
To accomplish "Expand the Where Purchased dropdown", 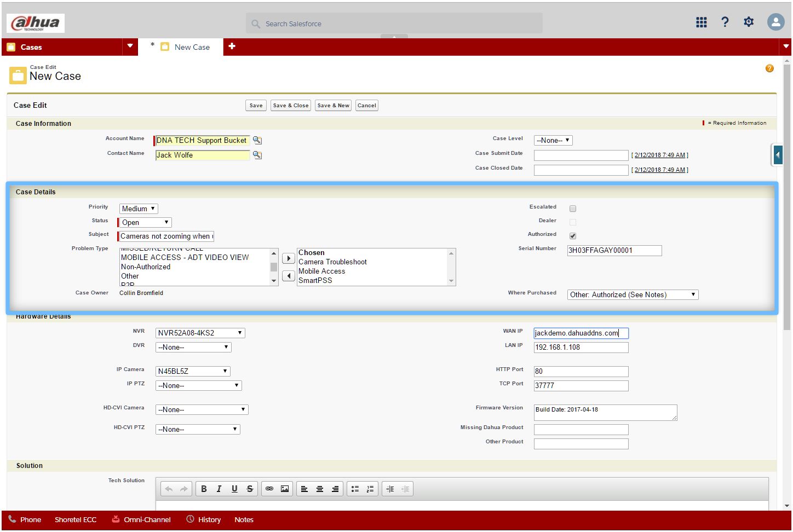I will click(x=633, y=294).
